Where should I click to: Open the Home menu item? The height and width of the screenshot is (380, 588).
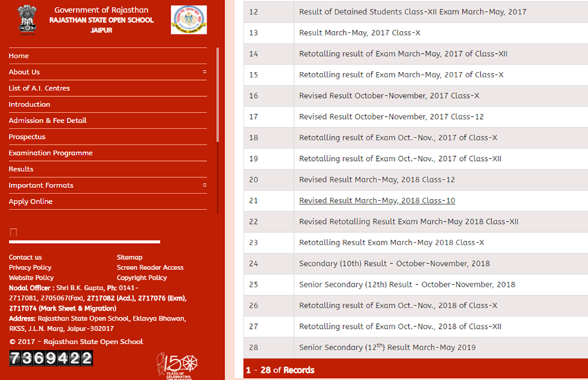[19, 56]
